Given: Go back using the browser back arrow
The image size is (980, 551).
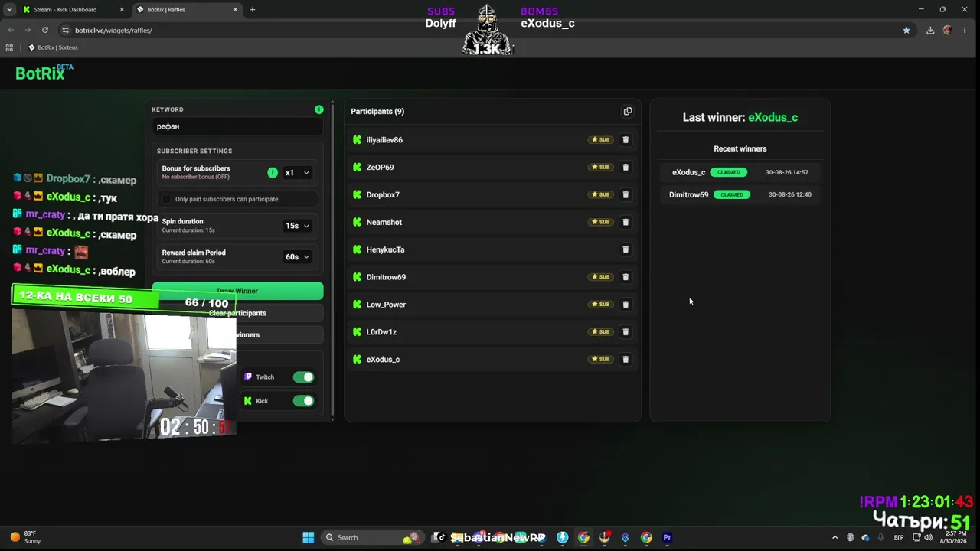Looking at the screenshot, I should point(11,31).
